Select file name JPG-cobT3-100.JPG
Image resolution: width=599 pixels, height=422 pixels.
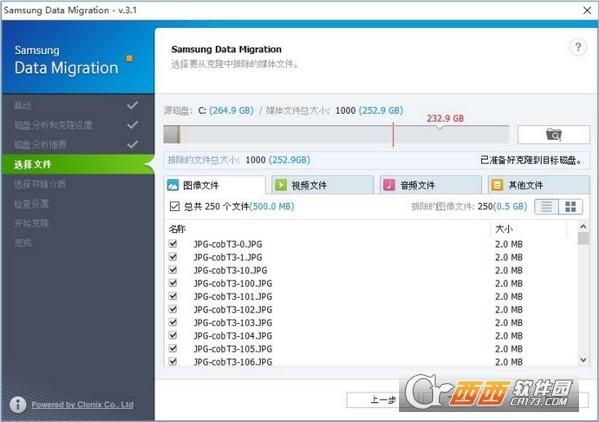point(233,283)
